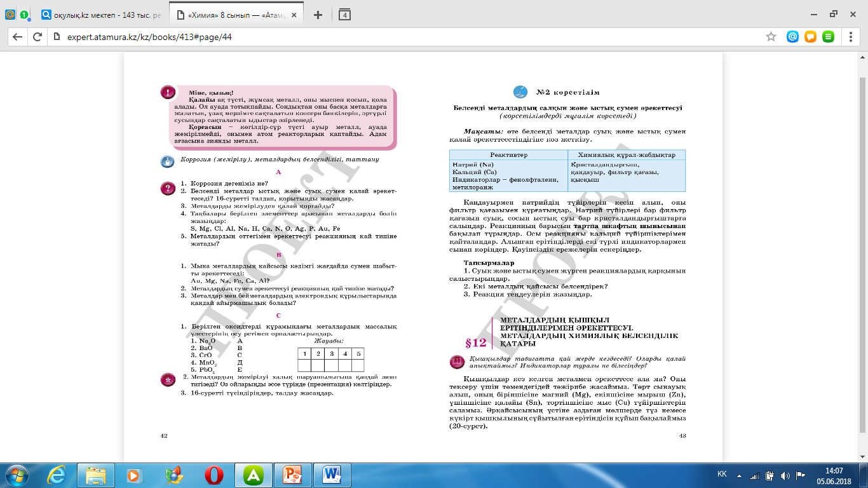Image resolution: width=868 pixels, height=488 pixels.
Task: Click the page's scroll down arrow
Action: 862,457
